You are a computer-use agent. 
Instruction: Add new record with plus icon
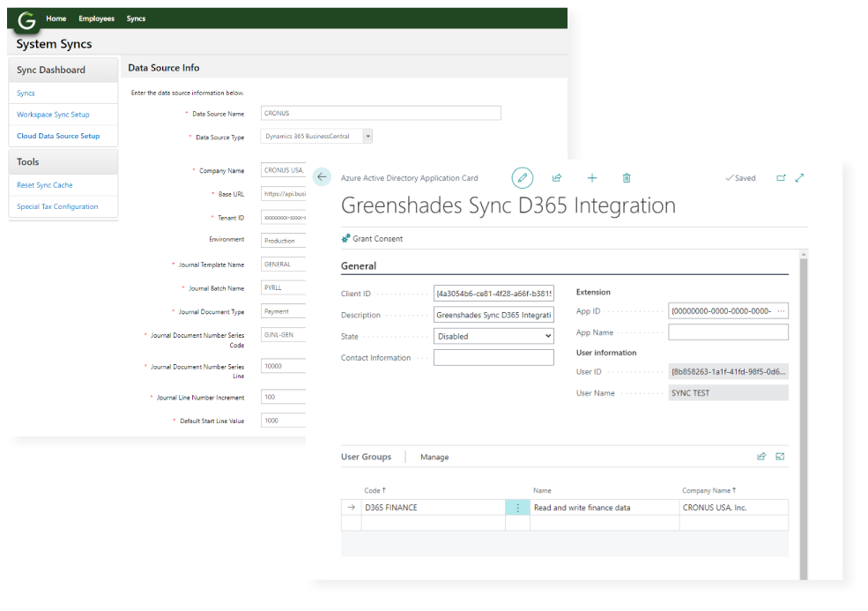(592, 178)
